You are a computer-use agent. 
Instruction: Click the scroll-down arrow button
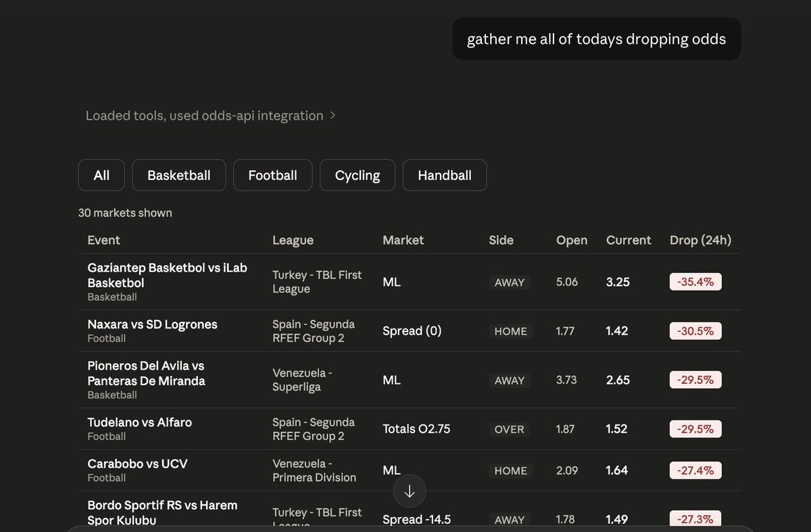[x=410, y=491]
